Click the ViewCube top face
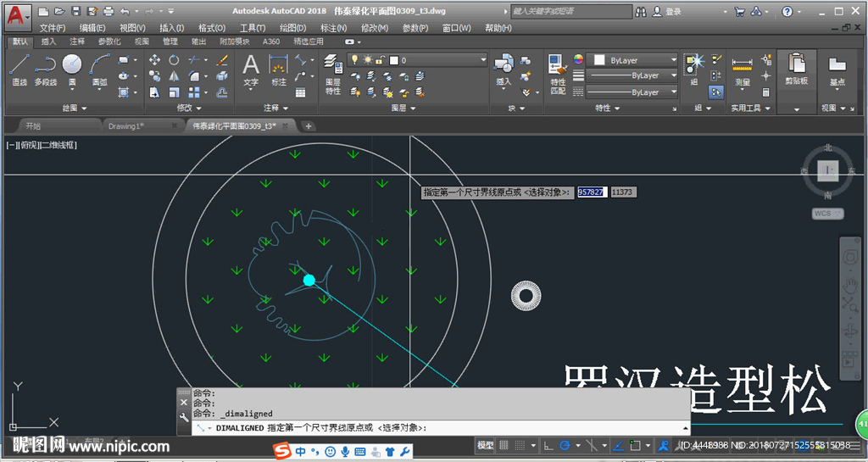 (x=827, y=171)
